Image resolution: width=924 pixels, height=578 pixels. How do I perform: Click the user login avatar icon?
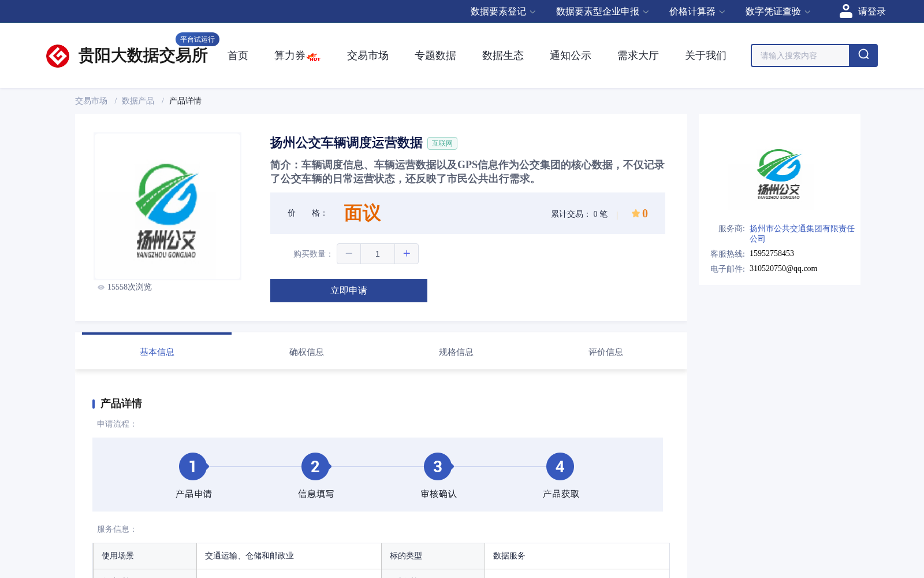846,11
